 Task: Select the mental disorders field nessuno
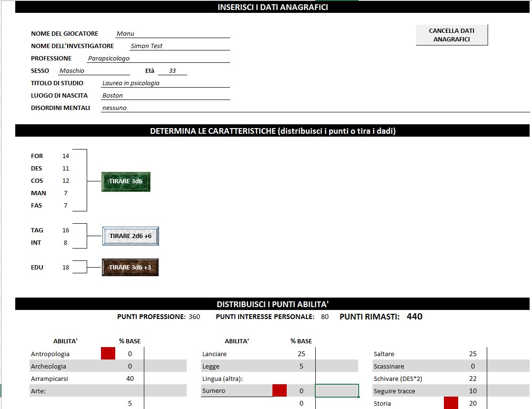314,108
